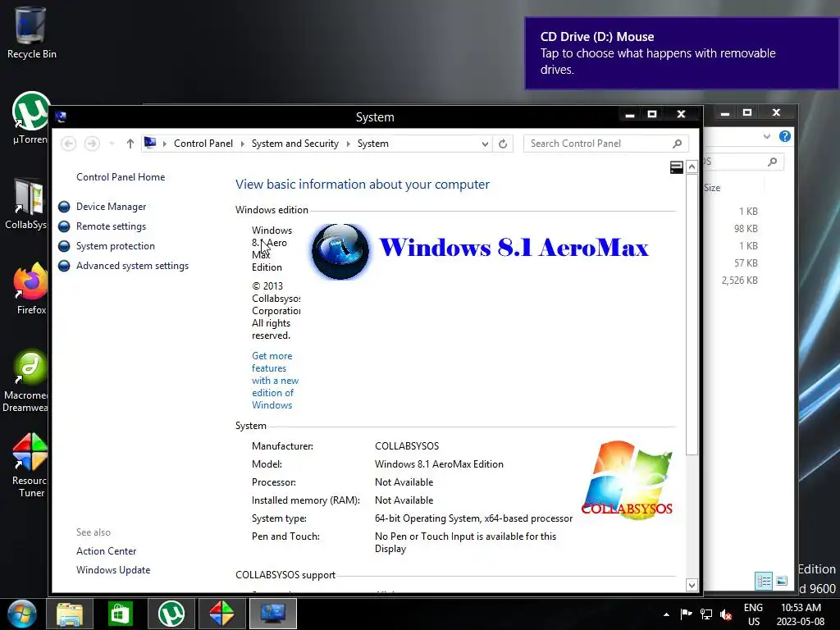The height and width of the screenshot is (630, 840).
Task: Open µTorrent from the taskbar
Action: coord(171,614)
